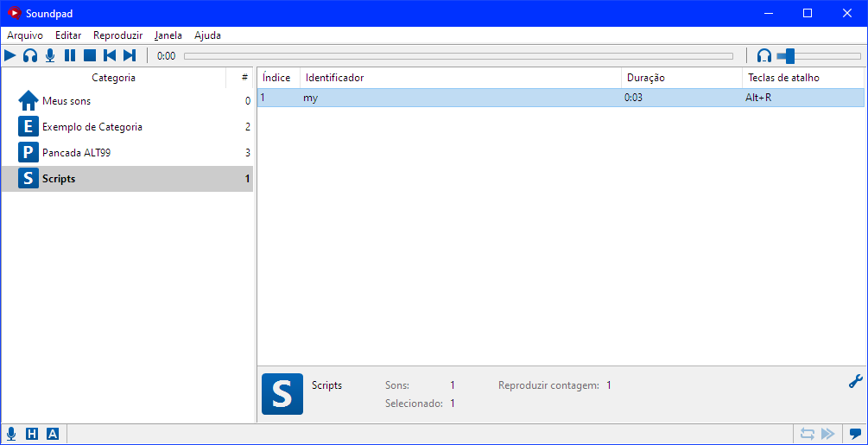The image size is (868, 445).
Task: Play sound on headphones only icon
Action: [30, 55]
